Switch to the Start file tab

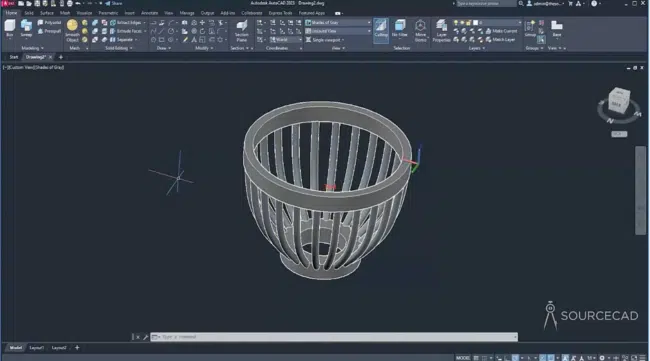[14, 57]
